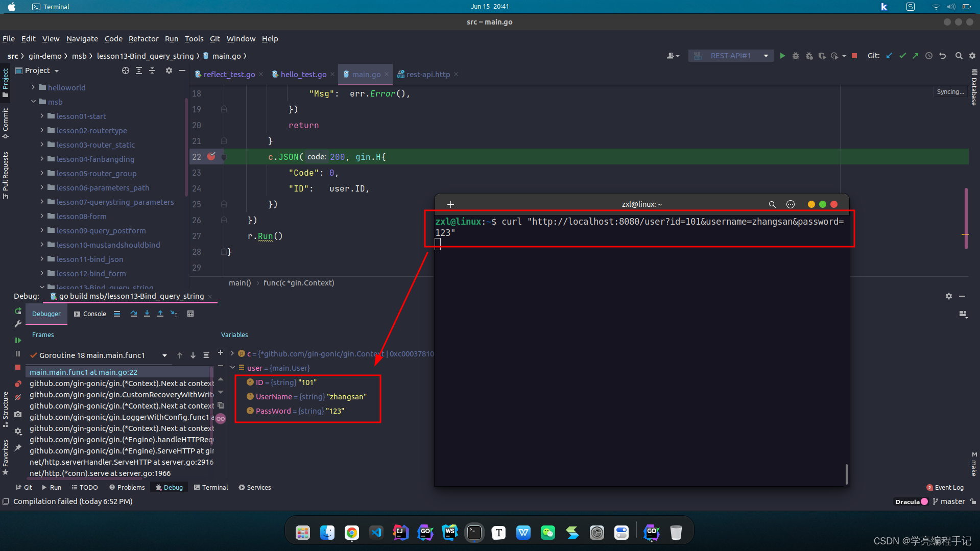Toggle mute breakpoints in debug sidebar
Screen dimensions: 980x551
(18, 397)
